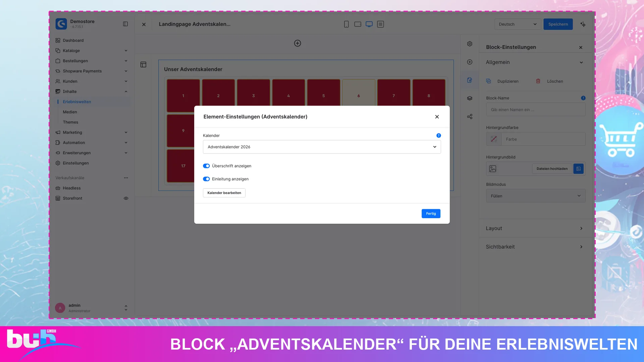Click the Hintergrundfarbe Farbe text field

543,139
